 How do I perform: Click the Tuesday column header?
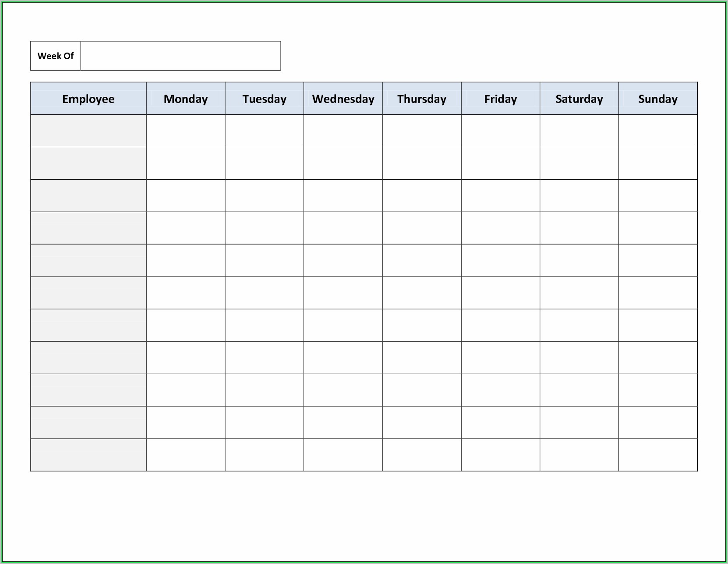click(x=264, y=99)
